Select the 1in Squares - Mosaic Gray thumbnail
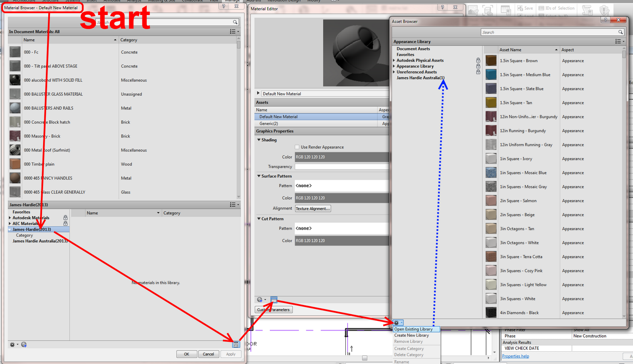Image resolution: width=633 pixels, height=364 pixels. coord(491,187)
